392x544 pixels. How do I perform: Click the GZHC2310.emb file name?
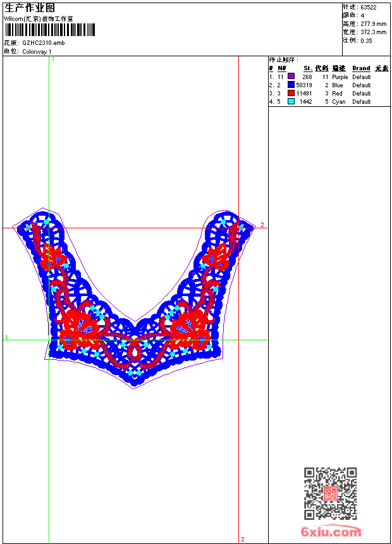click(43, 43)
